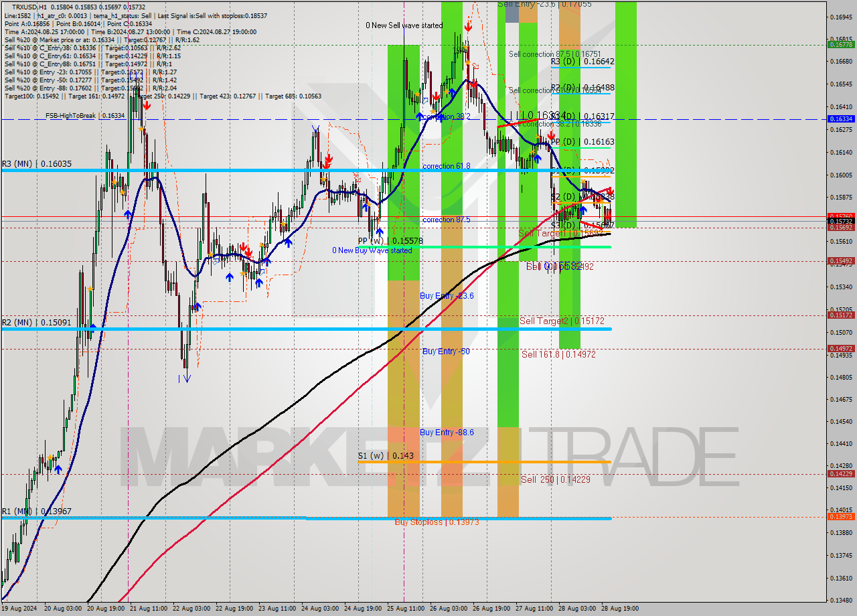Click the red 0.13973 price tag on axis
This screenshot has width=857, height=616.
click(x=841, y=516)
